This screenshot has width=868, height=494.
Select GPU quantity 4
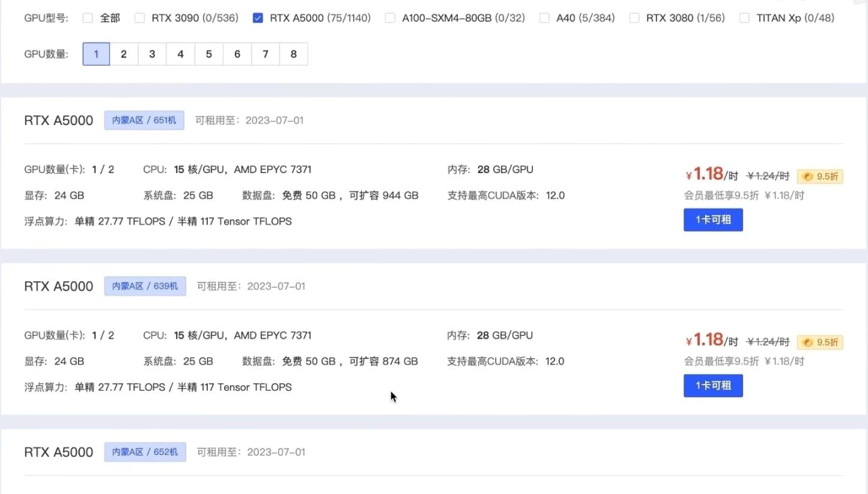pos(180,54)
